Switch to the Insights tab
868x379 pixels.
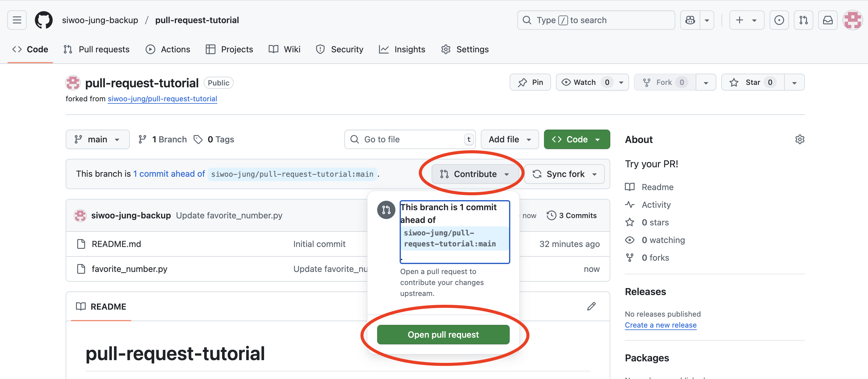402,49
